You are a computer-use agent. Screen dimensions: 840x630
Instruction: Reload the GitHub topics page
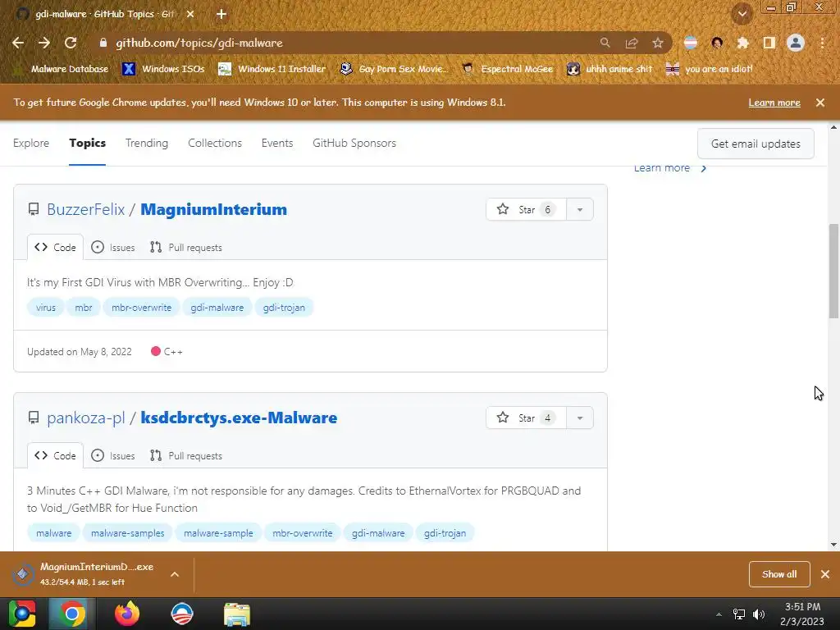(x=71, y=43)
